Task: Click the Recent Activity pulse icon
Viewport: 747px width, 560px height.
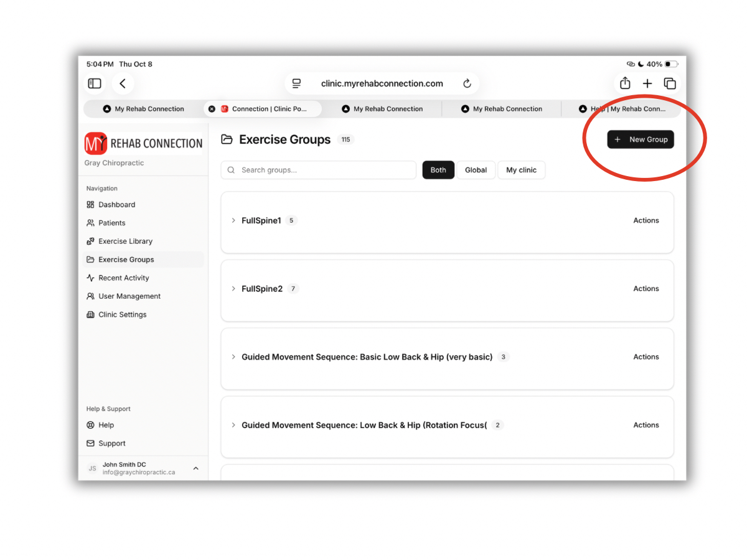Action: point(90,278)
